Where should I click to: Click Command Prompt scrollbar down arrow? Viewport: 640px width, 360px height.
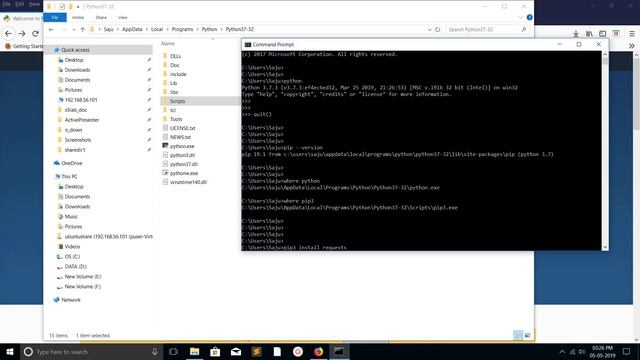click(x=605, y=247)
